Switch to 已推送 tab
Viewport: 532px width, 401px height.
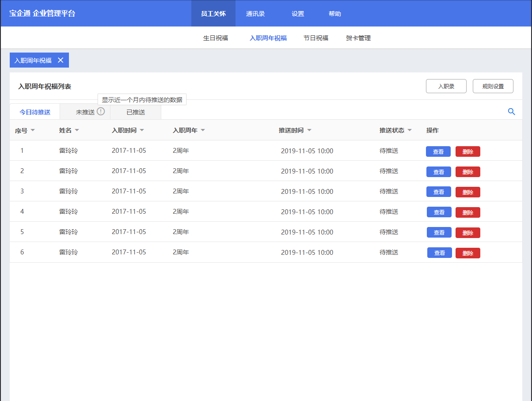pyautogui.click(x=136, y=112)
